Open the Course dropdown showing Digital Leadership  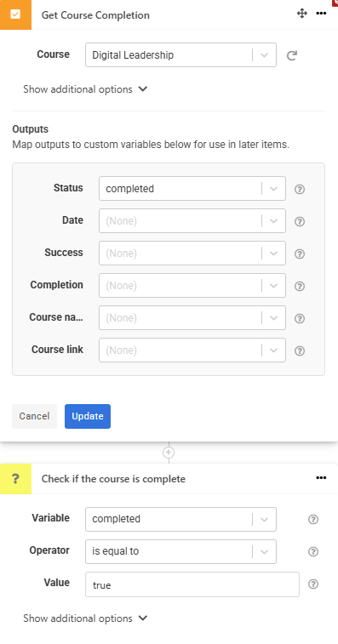[x=181, y=55]
